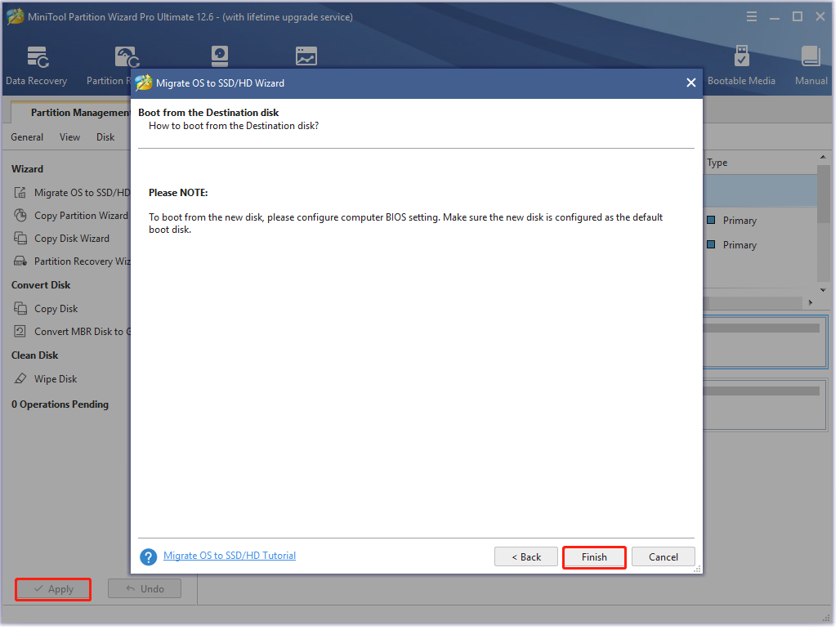Open the View menu
The height and width of the screenshot is (630, 840).
70,137
